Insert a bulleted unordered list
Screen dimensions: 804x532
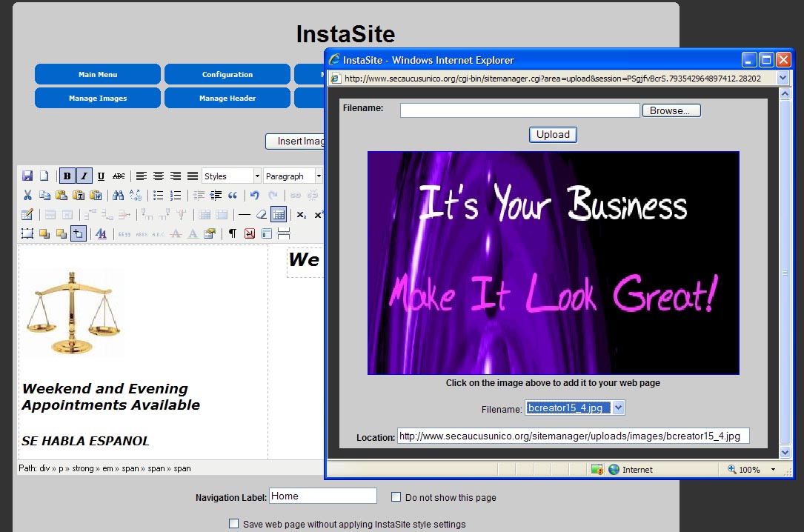click(158, 196)
